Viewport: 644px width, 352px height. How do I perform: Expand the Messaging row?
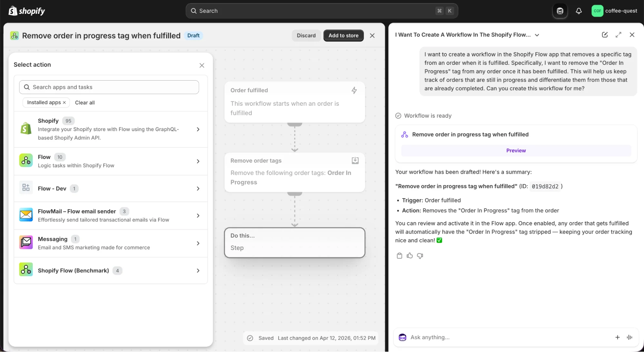pyautogui.click(x=111, y=243)
